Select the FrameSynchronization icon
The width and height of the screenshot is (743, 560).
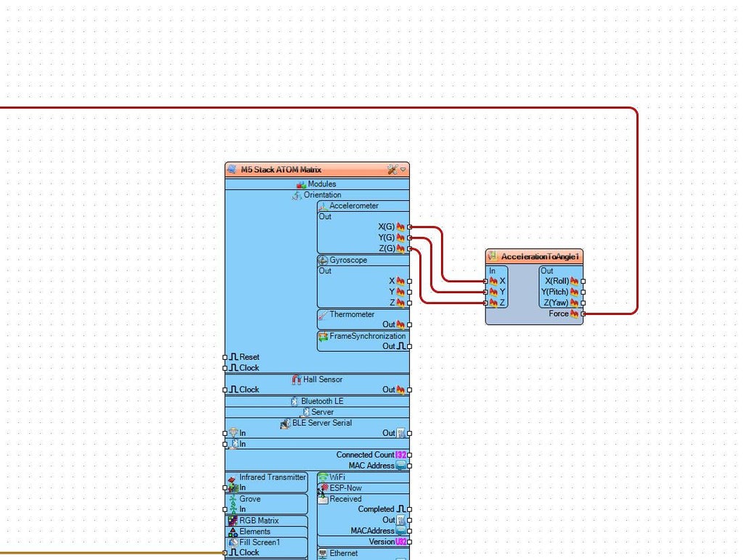(323, 337)
